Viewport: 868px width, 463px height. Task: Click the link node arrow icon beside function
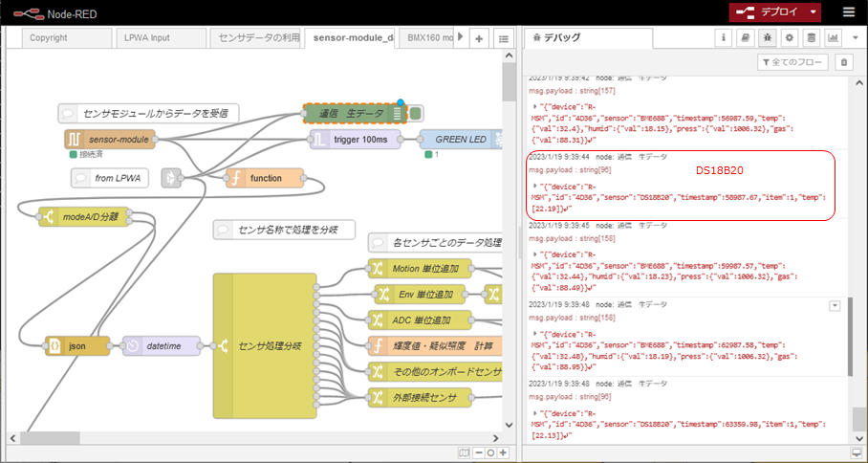171,178
